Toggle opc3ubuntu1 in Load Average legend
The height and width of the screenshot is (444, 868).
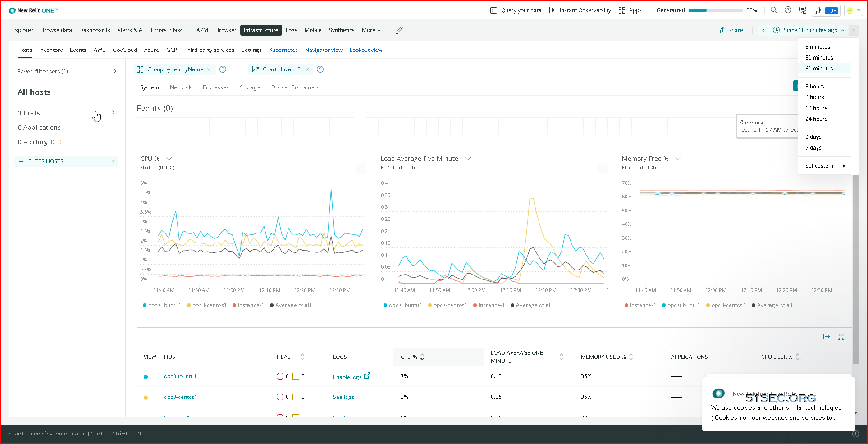point(403,305)
